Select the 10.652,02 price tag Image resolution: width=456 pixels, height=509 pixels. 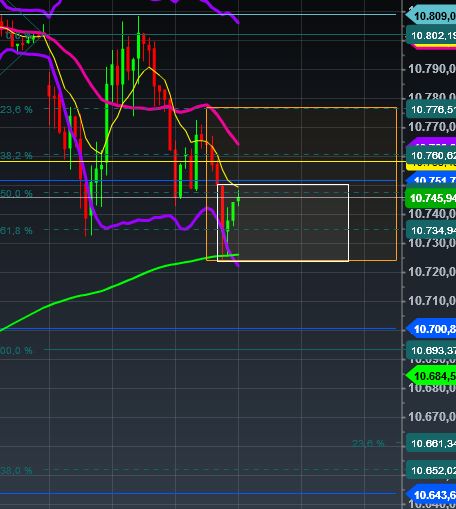(x=431, y=470)
